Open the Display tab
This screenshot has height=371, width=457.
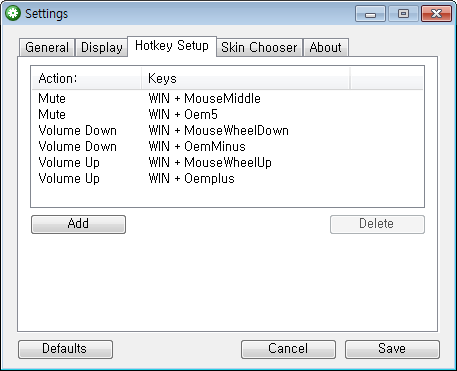102,47
